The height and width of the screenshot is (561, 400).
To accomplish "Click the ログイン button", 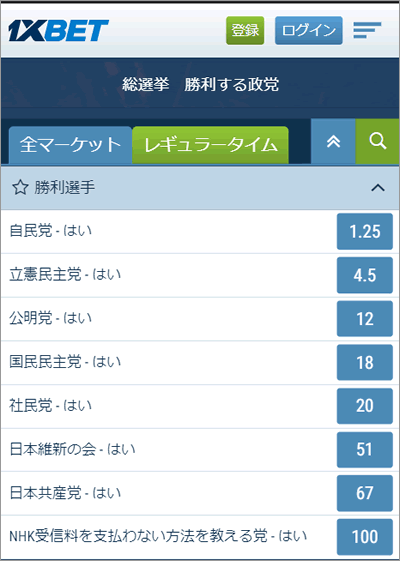I will tap(308, 30).
